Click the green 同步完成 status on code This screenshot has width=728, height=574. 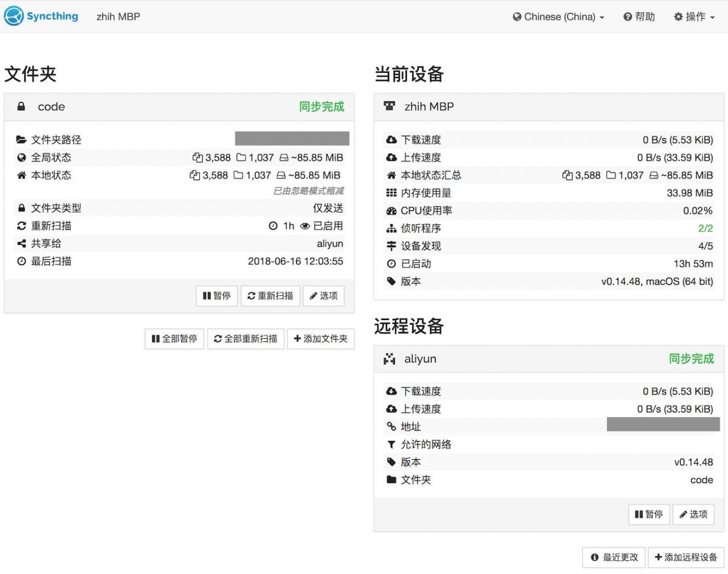[321, 107]
